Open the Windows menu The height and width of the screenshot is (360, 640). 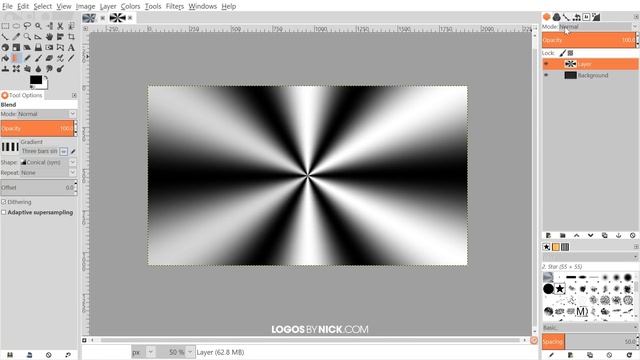pyautogui.click(x=202, y=6)
